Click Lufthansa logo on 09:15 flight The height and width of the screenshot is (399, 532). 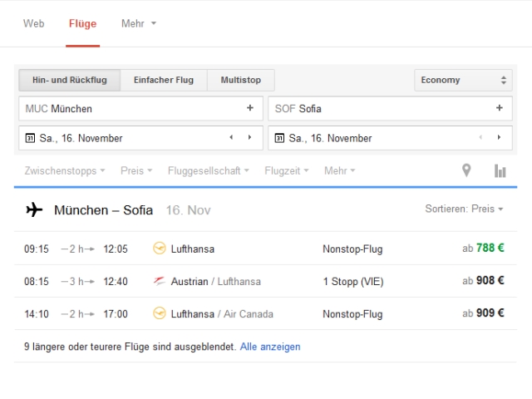click(x=160, y=248)
